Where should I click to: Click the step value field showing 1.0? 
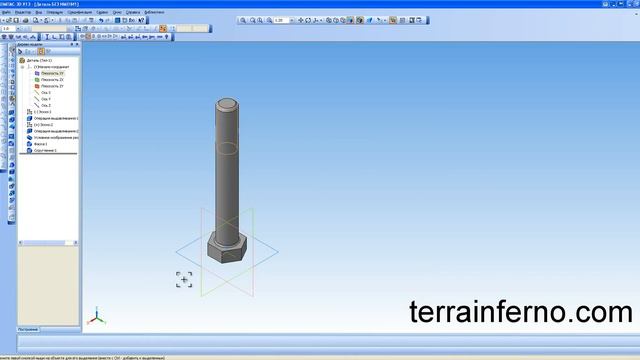coord(8,29)
